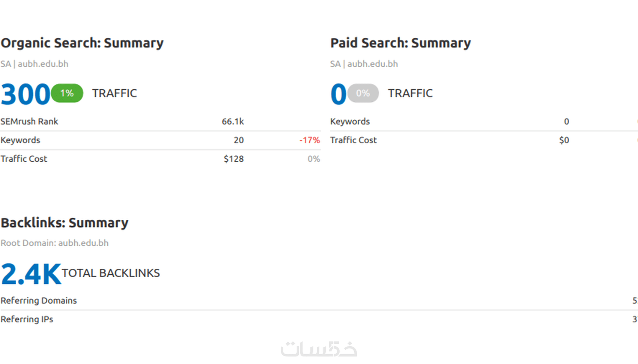Click the 300 organic traffic number
This screenshot has width=638, height=364.
(x=25, y=94)
